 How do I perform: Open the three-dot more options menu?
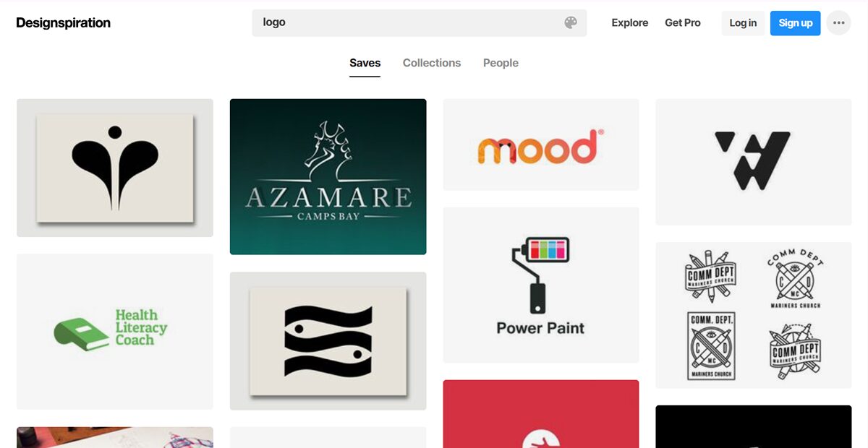pos(838,23)
